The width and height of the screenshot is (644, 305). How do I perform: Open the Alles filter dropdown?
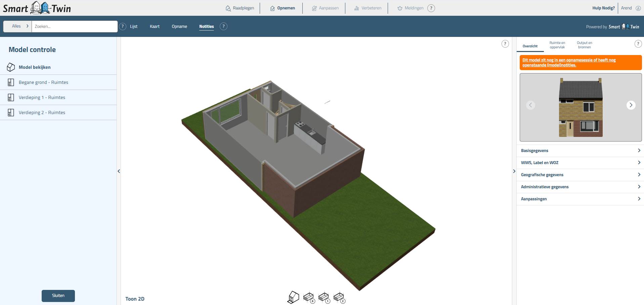(17, 26)
